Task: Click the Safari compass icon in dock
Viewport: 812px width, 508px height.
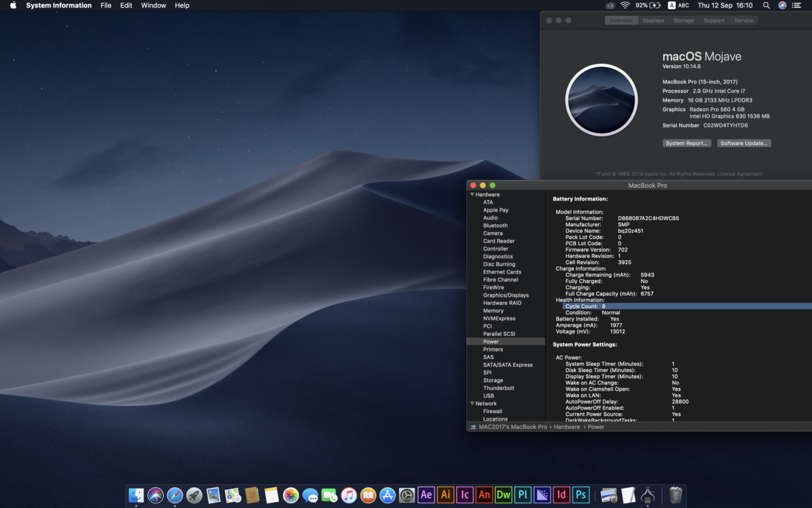Action: tap(175, 495)
